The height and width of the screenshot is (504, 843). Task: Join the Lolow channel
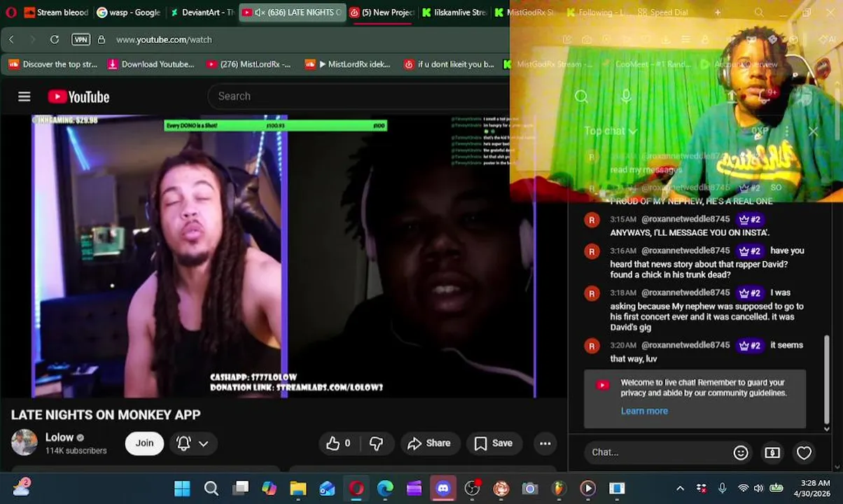[x=144, y=443]
